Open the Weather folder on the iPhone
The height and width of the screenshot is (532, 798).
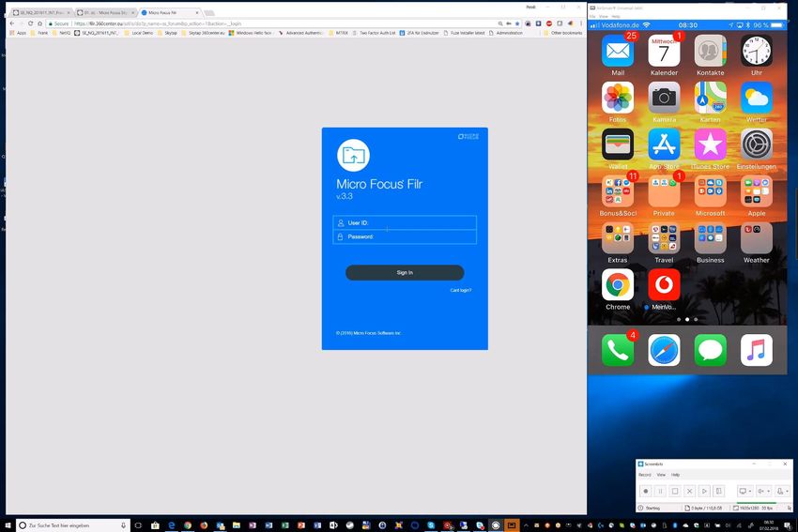(757, 238)
